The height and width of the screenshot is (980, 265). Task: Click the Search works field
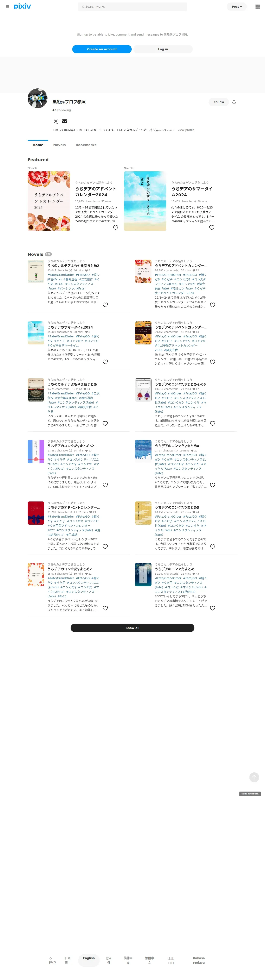pyautogui.click(x=132, y=6)
